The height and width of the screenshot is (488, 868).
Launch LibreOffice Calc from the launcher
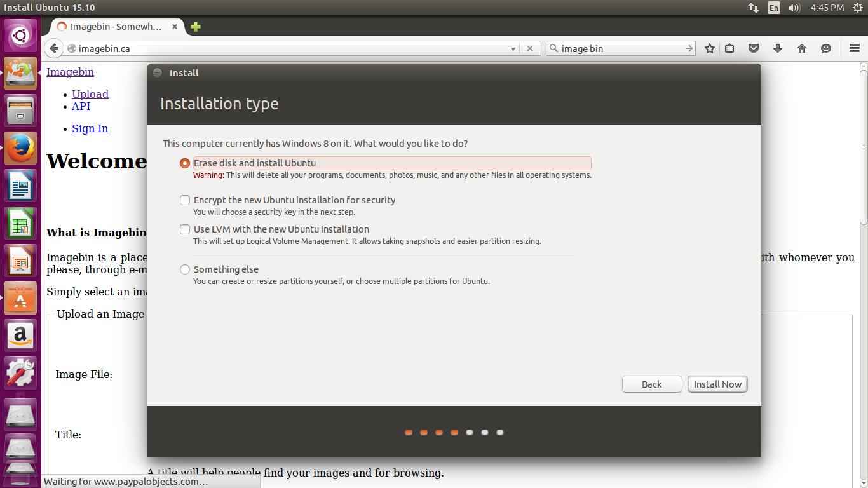(x=20, y=223)
